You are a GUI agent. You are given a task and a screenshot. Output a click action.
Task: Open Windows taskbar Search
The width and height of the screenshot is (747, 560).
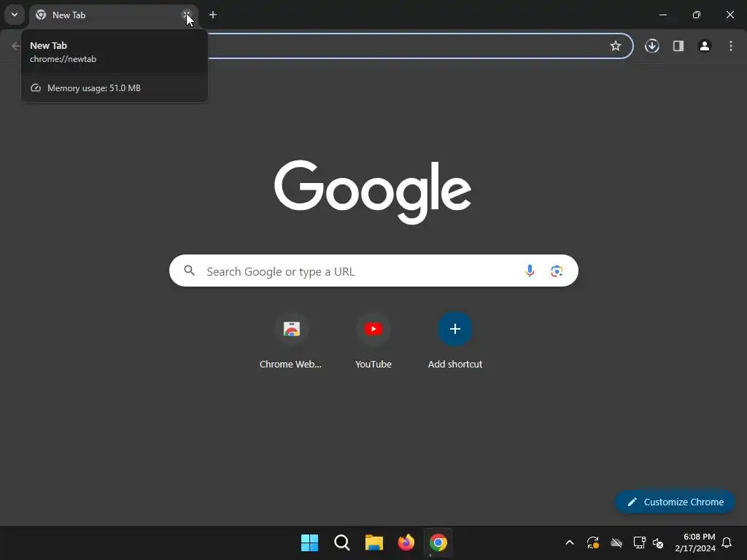point(342,542)
